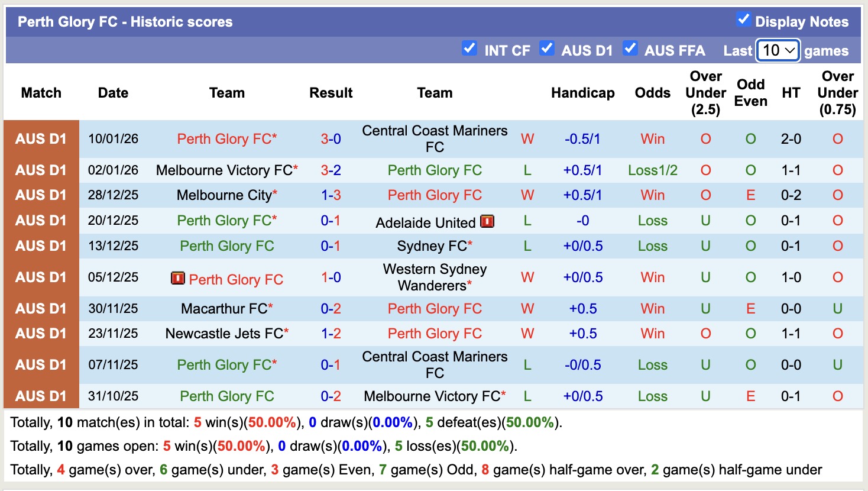Disable the INT CF filter checkbox
This screenshot has width=868, height=491.
[x=470, y=50]
